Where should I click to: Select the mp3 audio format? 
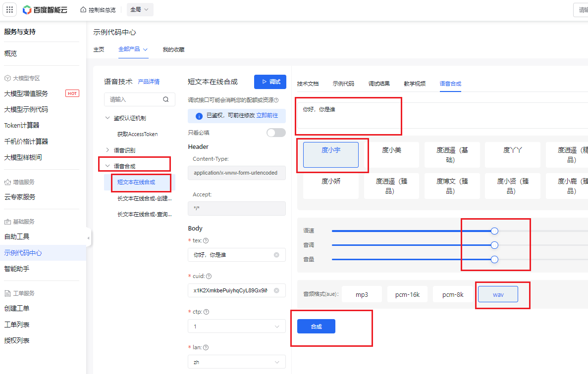coord(362,294)
